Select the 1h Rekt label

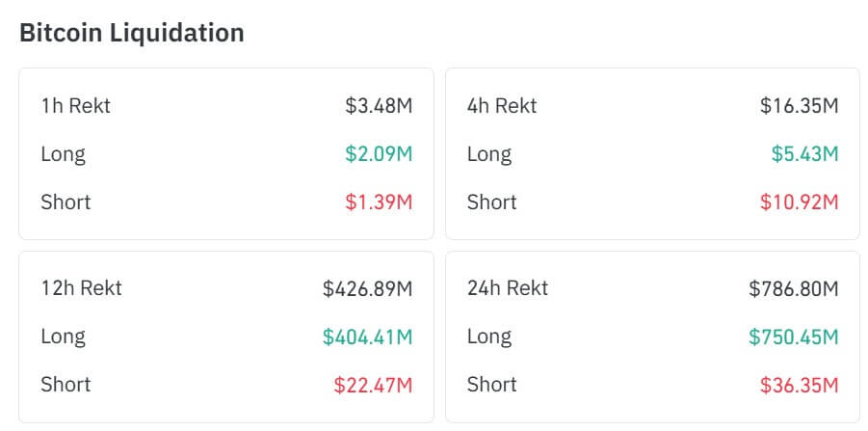(75, 105)
